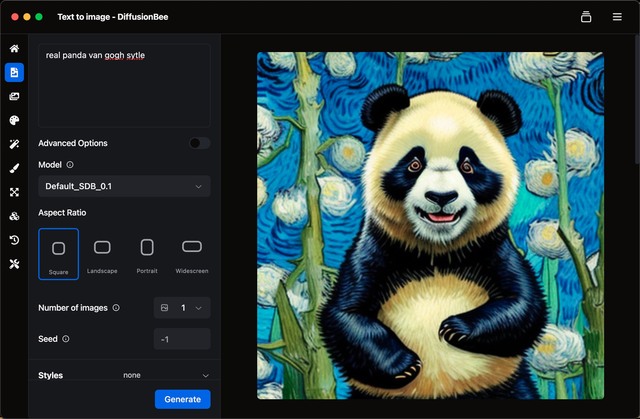Viewport: 640px width, 419px height.
Task: Open the tools wrench sidebar icon
Action: tap(14, 264)
